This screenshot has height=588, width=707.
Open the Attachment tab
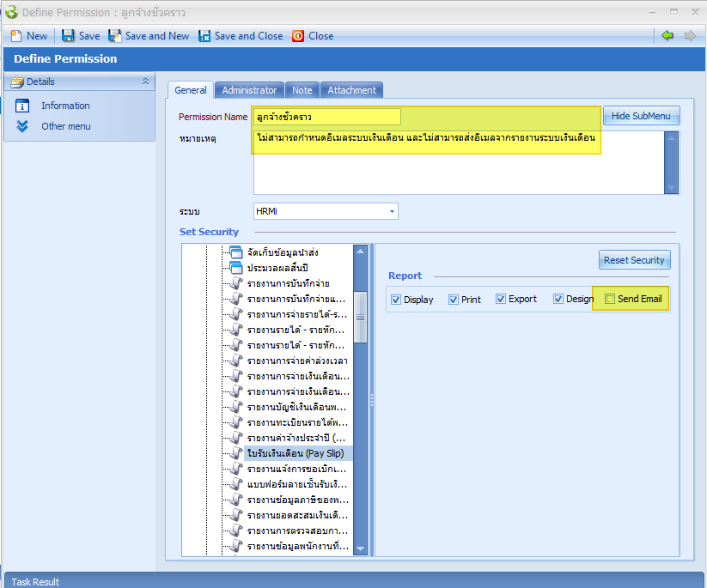pos(351,90)
